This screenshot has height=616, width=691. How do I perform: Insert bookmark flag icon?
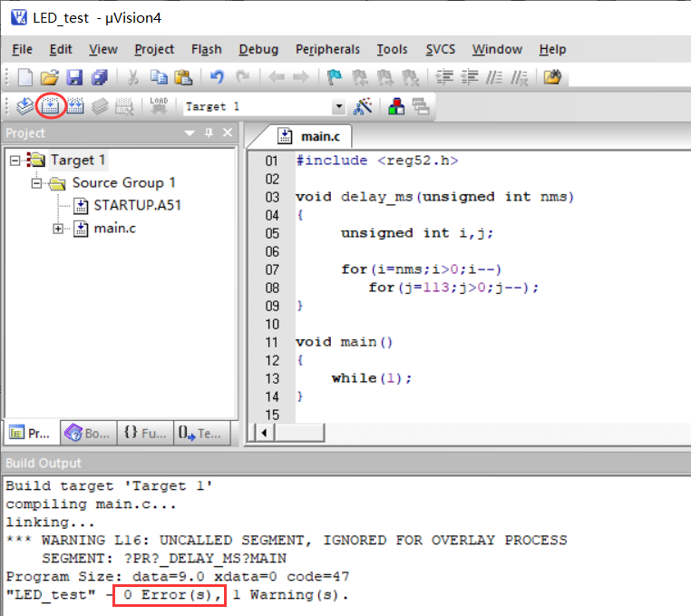335,77
